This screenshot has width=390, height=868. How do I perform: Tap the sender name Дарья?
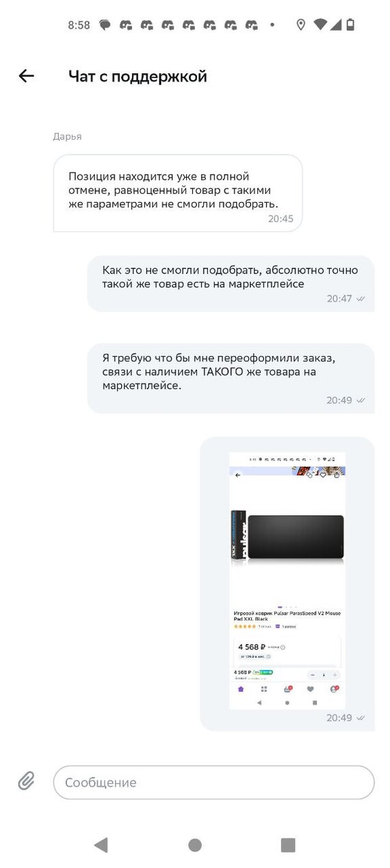coord(67,136)
